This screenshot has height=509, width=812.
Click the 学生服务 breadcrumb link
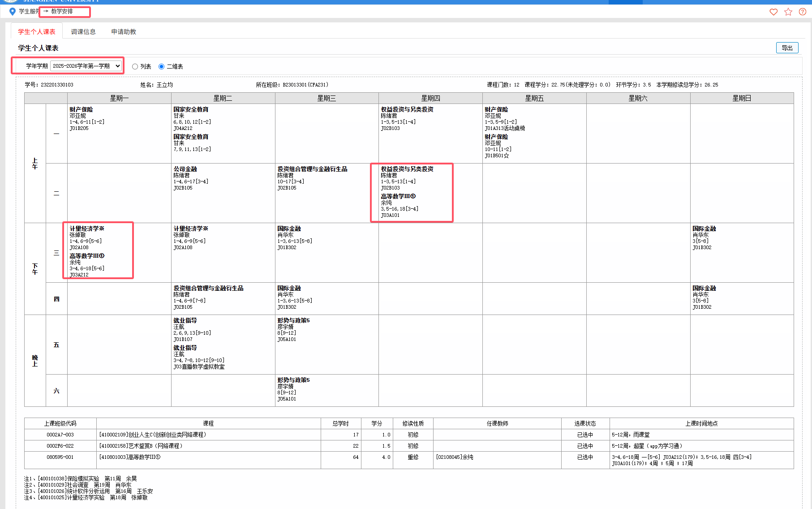click(29, 12)
